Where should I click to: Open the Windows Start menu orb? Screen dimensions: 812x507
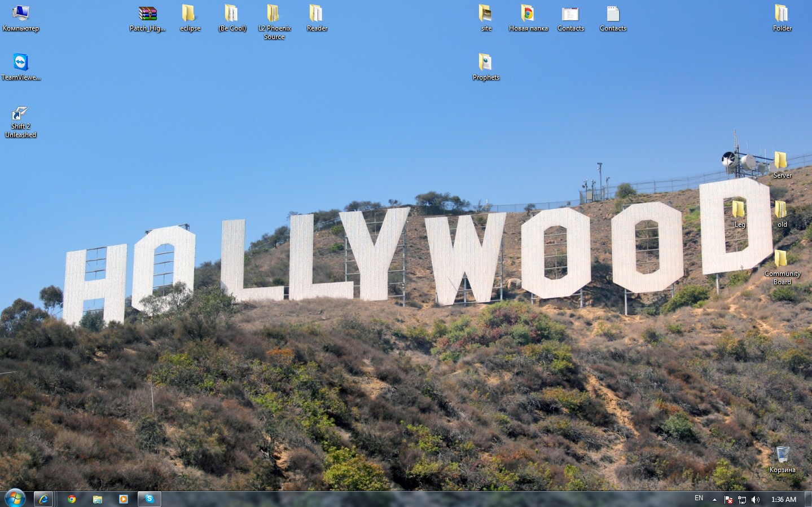[15, 499]
